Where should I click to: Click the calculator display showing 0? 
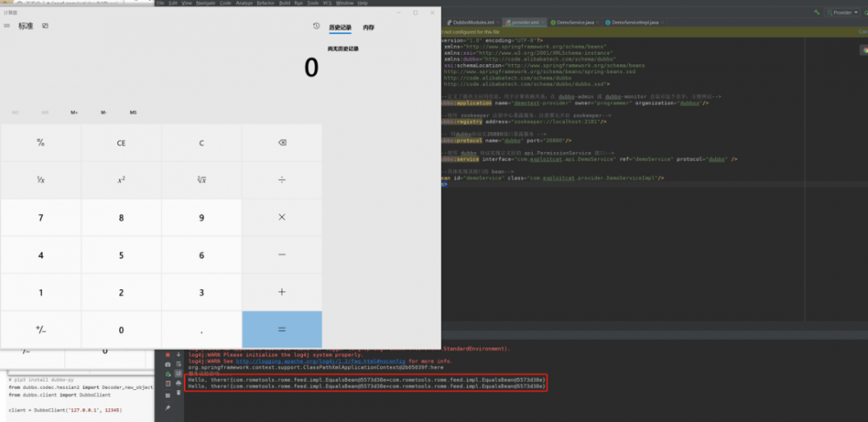[311, 68]
